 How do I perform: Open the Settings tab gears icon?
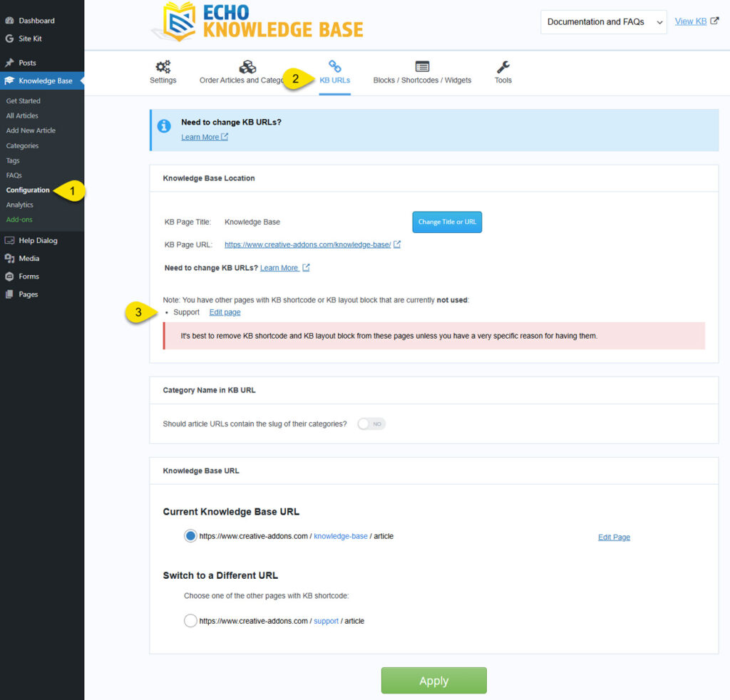(163, 68)
